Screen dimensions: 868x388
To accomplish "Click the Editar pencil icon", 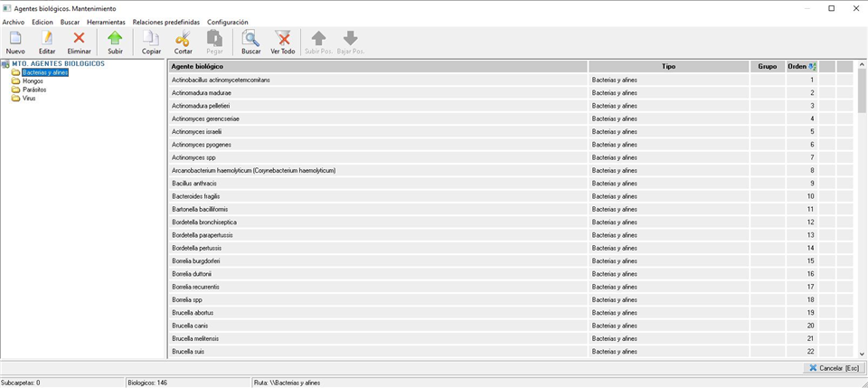I will (x=47, y=38).
